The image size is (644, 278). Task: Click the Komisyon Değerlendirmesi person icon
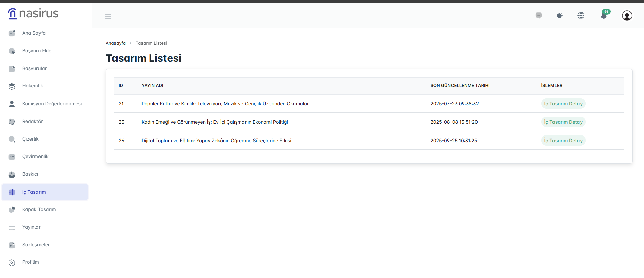coord(12,104)
